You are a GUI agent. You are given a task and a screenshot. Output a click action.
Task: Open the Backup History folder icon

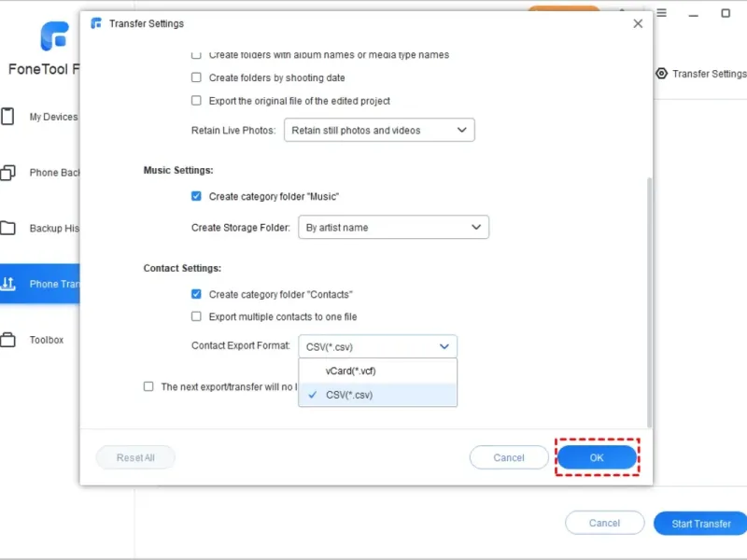8,229
